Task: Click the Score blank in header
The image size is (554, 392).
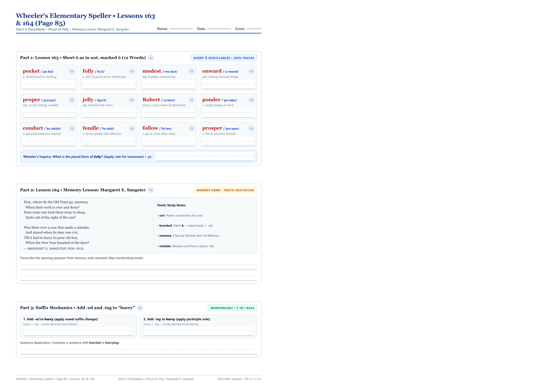Action: pos(254,29)
